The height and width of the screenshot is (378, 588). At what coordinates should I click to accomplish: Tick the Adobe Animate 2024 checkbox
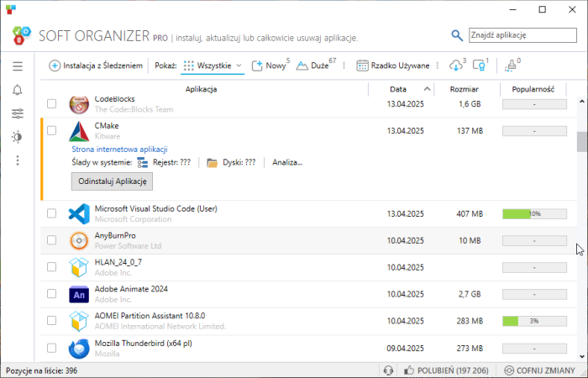(52, 294)
